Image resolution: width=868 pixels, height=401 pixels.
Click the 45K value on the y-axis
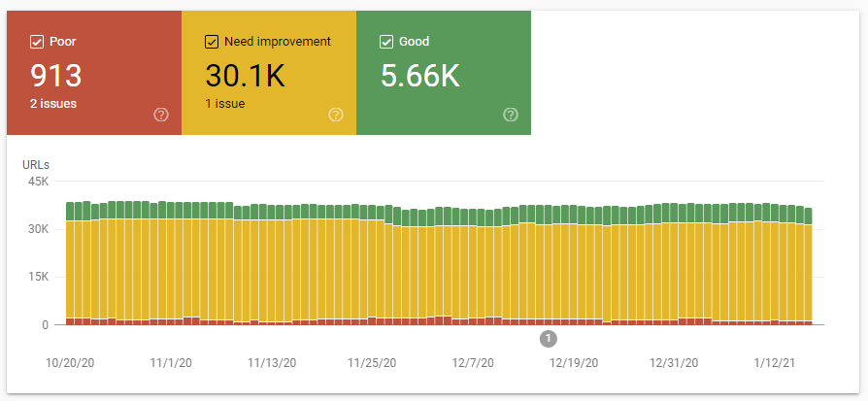click(37, 182)
